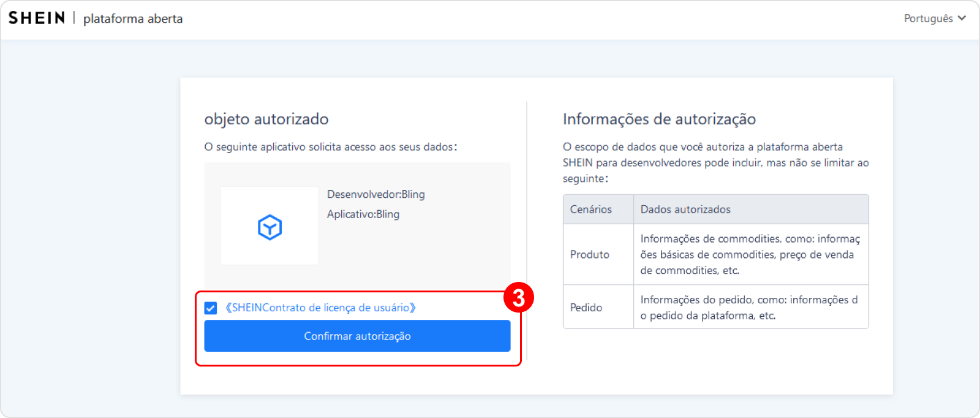Toggle the SHEIN user license agreement checkbox
This screenshot has height=418, width=980.
211,308
